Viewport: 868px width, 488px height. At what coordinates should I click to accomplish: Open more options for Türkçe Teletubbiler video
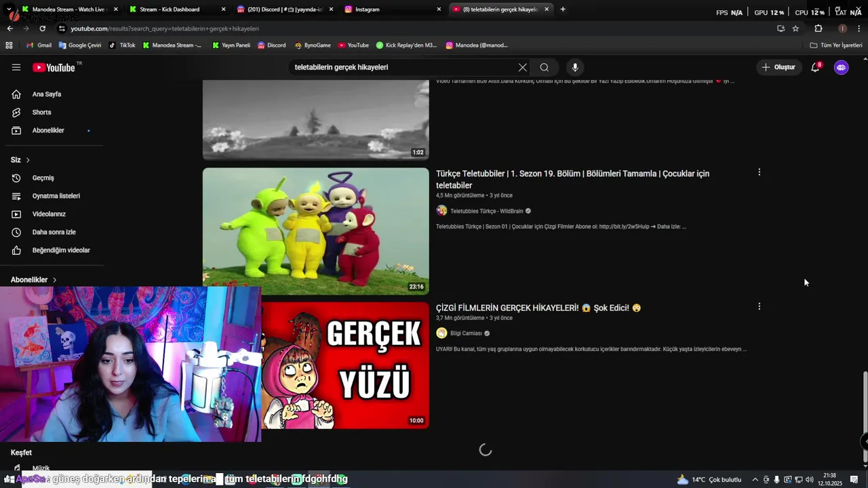[x=759, y=172]
